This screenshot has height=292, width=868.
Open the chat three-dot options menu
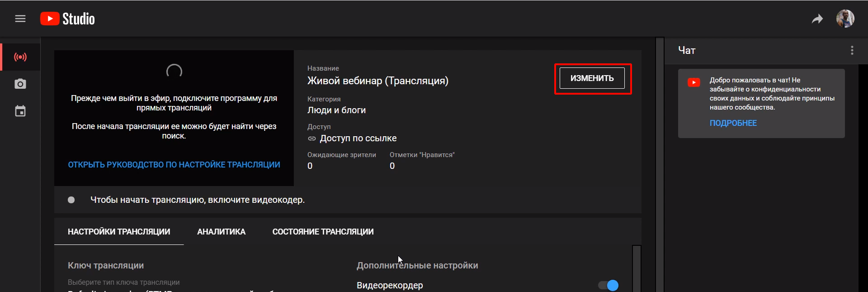852,50
